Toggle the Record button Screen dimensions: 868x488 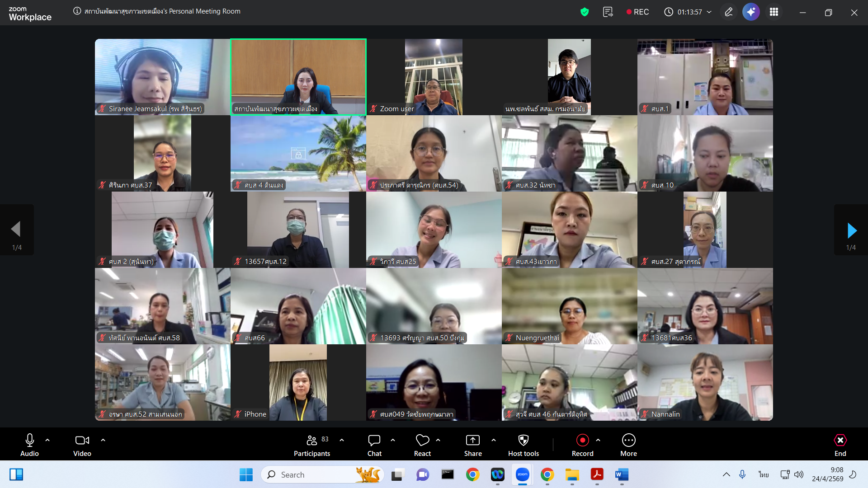point(582,441)
